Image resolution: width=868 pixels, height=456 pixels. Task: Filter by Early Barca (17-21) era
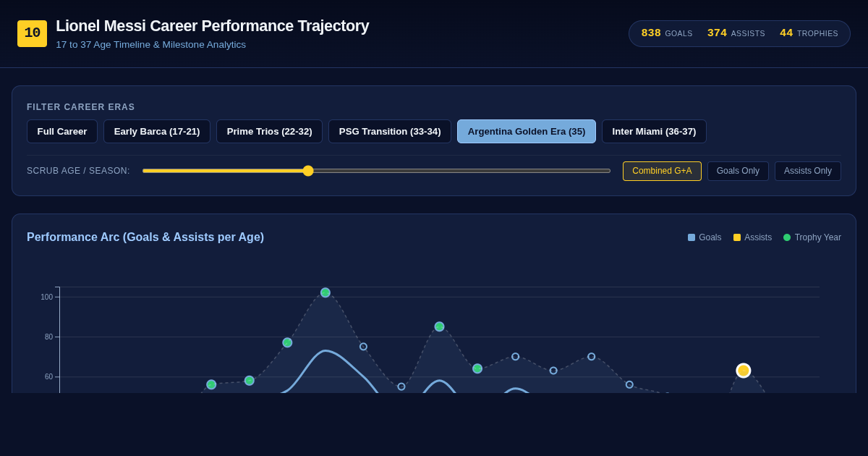pos(157,132)
